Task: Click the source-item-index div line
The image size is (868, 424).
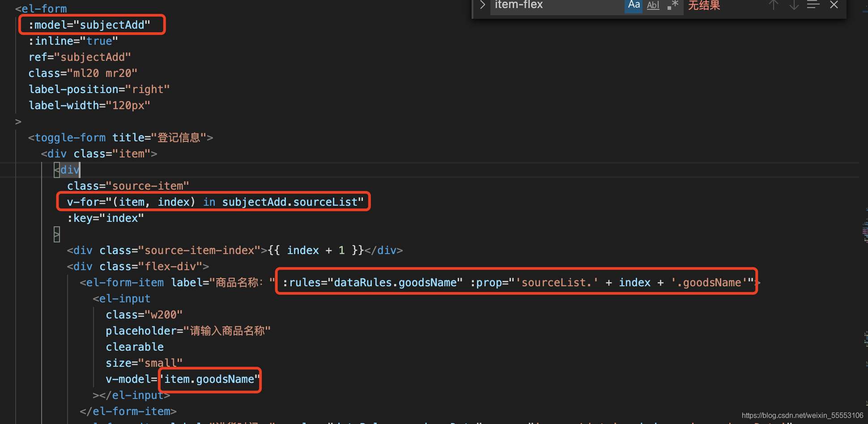Action: [235, 250]
